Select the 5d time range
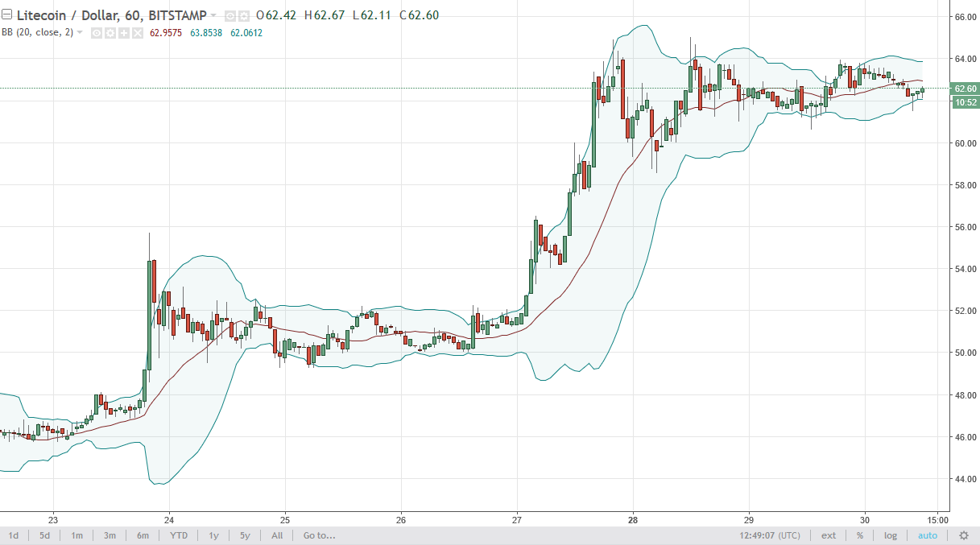Viewport: 980px width, 545px height. click(x=45, y=535)
